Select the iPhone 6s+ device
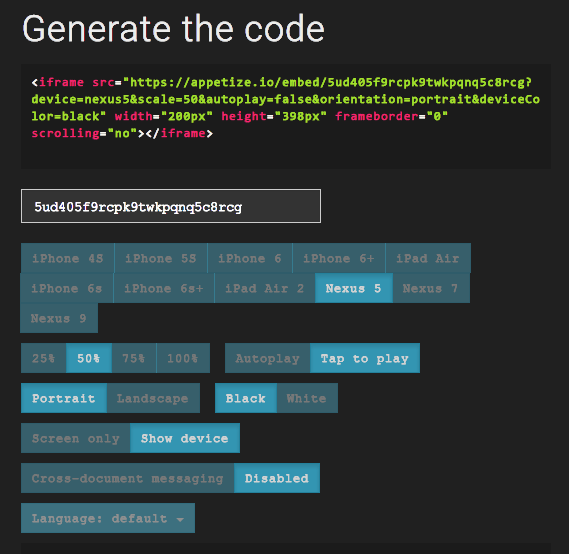This screenshot has width=569, height=554. point(164,288)
